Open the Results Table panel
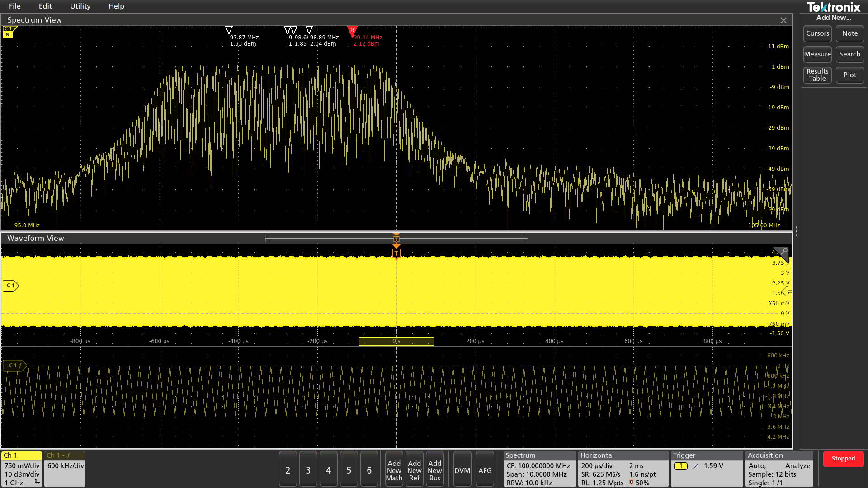The width and height of the screenshot is (868, 488). (817, 75)
